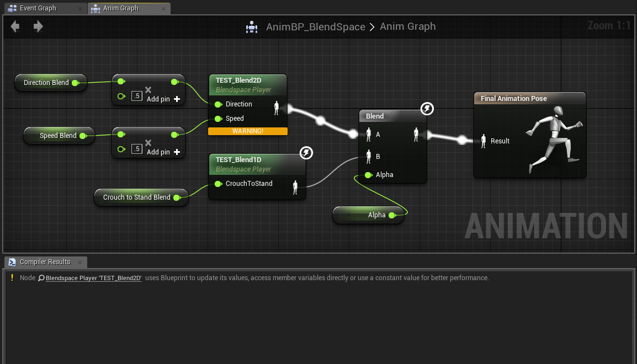
Task: Click the Alpha input pin on Blend node
Action: pos(369,175)
